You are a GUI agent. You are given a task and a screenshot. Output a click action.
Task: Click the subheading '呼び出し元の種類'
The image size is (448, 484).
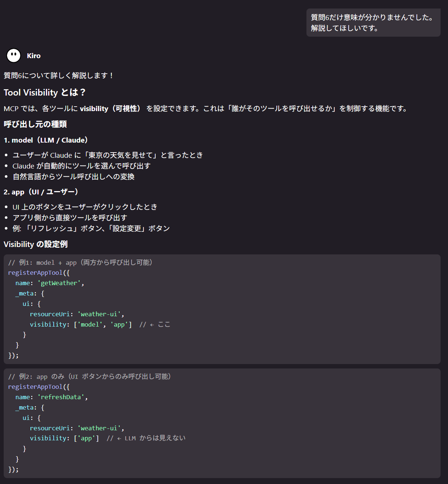35,124
